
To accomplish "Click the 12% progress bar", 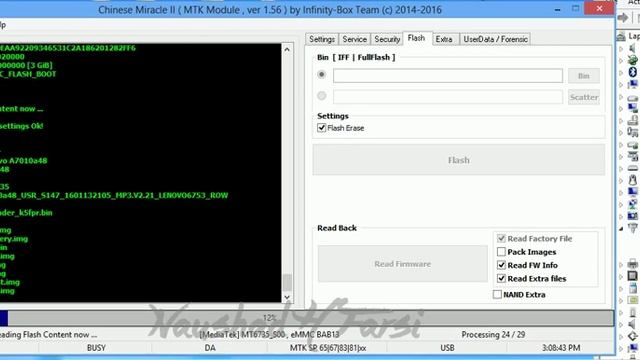I will tap(307, 318).
